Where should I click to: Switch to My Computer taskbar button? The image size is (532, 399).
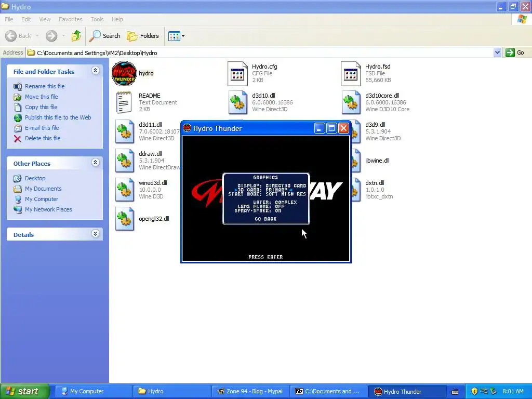(93, 392)
